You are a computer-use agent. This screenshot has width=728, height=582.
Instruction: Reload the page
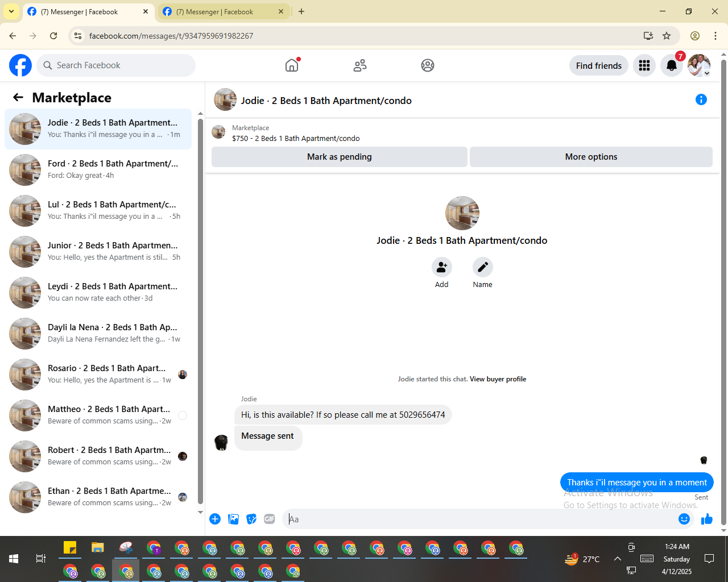pos(53,36)
